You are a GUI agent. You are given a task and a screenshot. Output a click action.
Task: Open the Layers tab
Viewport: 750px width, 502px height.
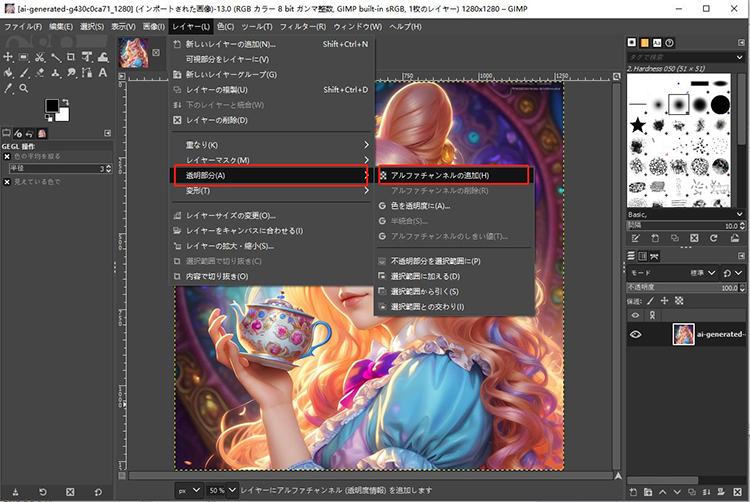click(631, 256)
